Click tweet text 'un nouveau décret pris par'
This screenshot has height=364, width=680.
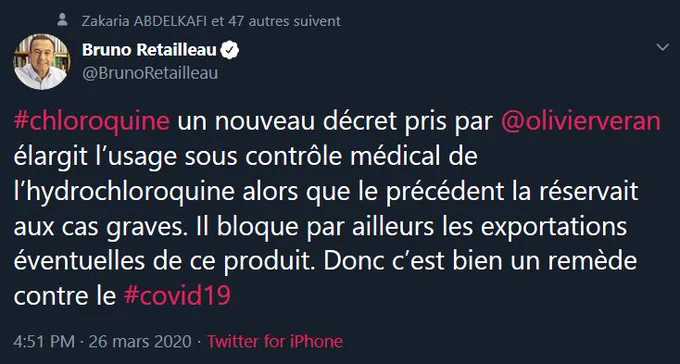point(335,122)
